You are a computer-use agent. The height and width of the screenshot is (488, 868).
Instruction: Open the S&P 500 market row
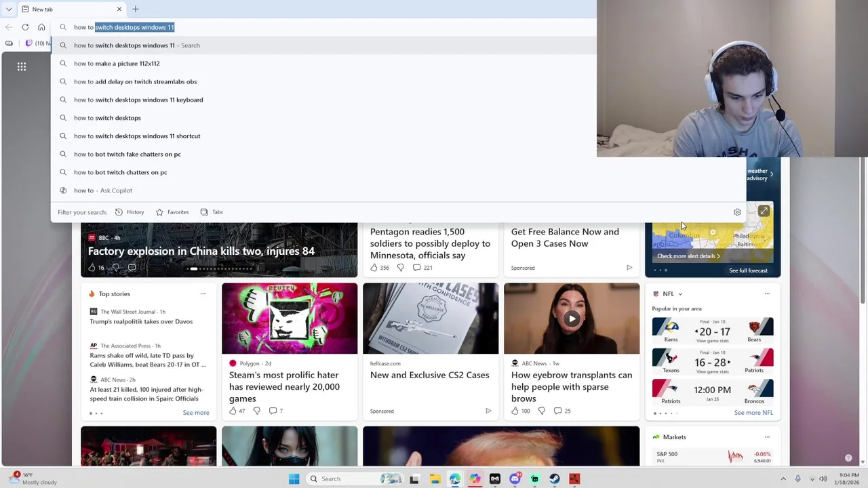coord(713,457)
